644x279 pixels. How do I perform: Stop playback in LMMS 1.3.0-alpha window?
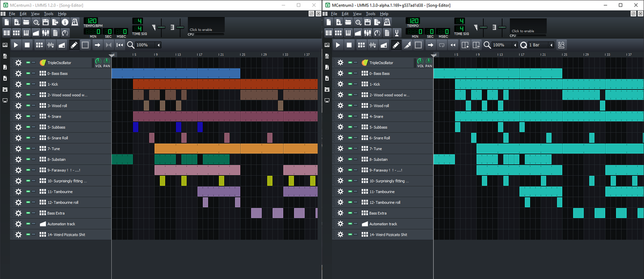(x=349, y=45)
